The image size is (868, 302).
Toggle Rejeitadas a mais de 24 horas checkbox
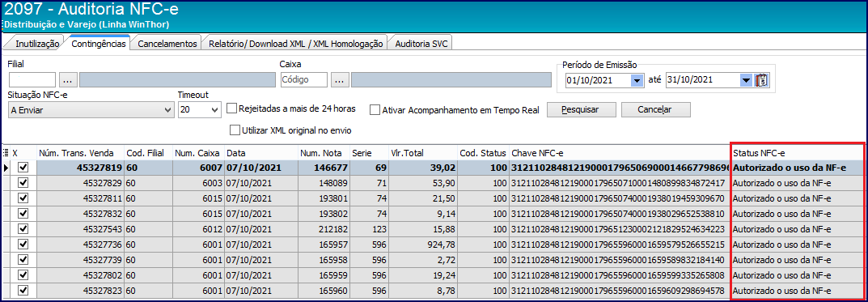coord(232,108)
